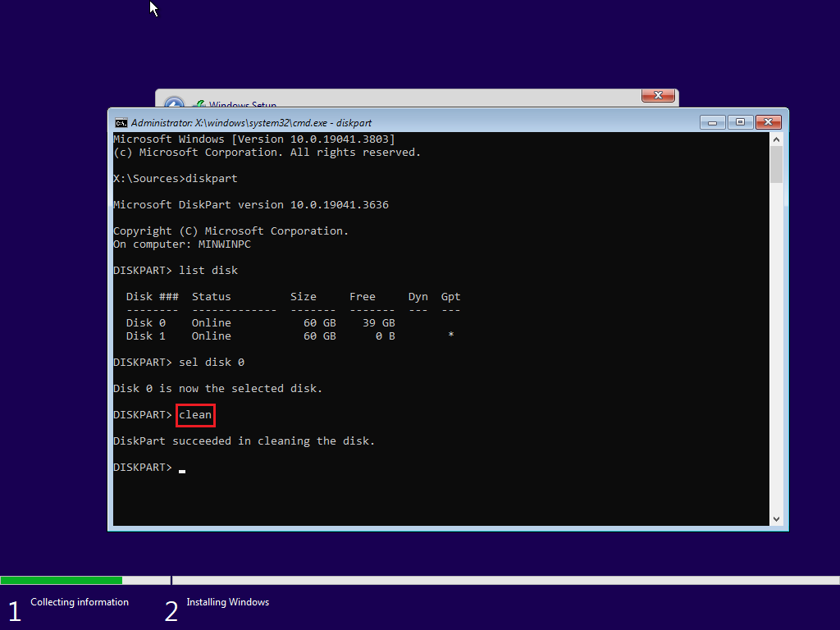The image size is (840, 630).
Task: Click the 'Installing Windows' step label
Action: 228,602
